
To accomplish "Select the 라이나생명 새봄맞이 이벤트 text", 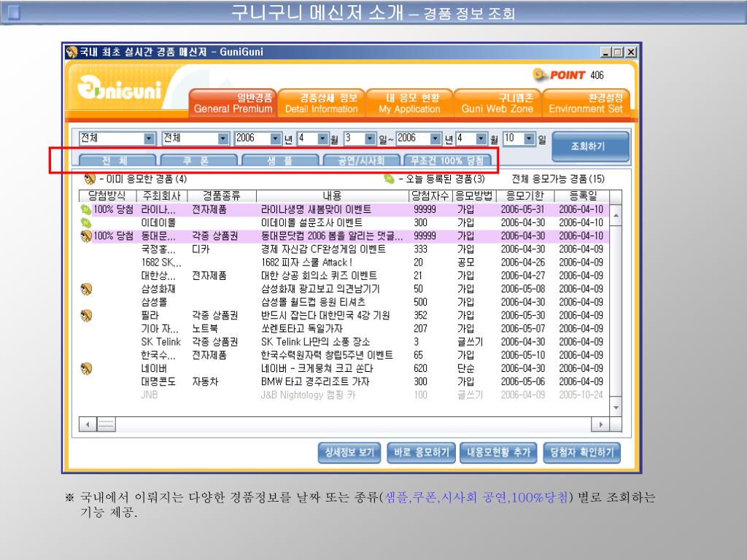I will 316,209.
